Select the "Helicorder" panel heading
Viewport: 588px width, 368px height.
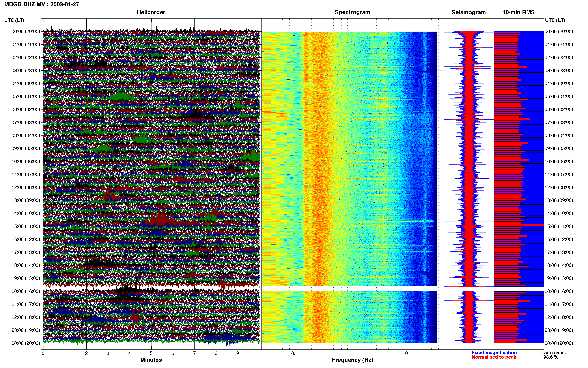[151, 12]
